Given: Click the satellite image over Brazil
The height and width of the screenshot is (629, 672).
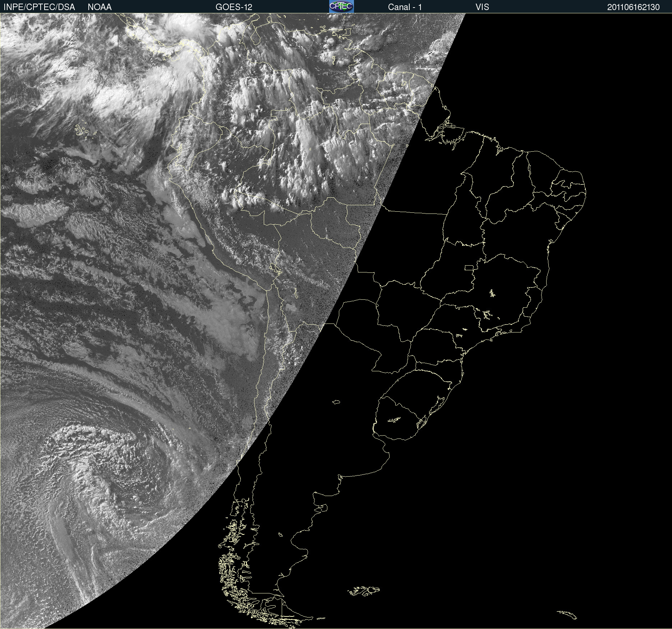Looking at the screenshot, I should pyautogui.click(x=336, y=321).
